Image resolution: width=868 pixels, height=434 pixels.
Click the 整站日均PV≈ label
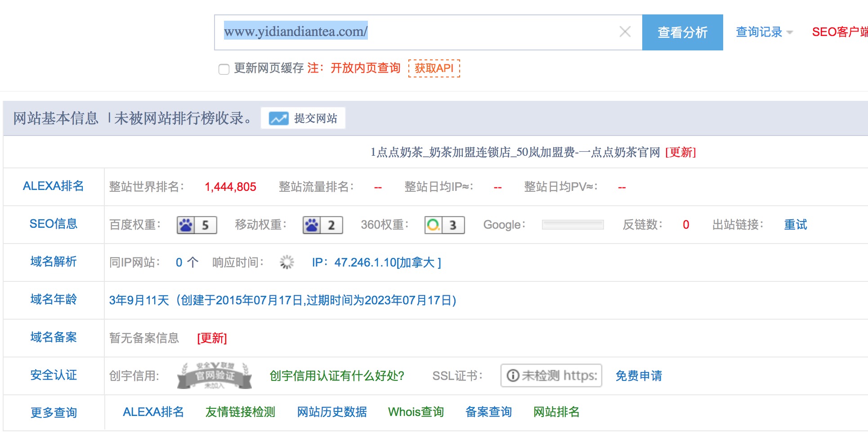[x=561, y=187]
